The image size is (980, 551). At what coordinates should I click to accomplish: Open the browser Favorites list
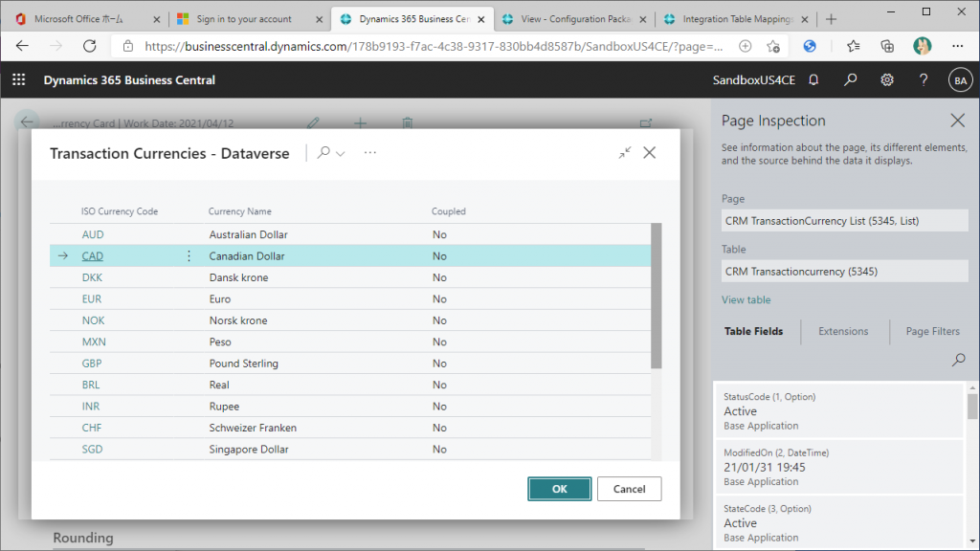[x=853, y=46]
